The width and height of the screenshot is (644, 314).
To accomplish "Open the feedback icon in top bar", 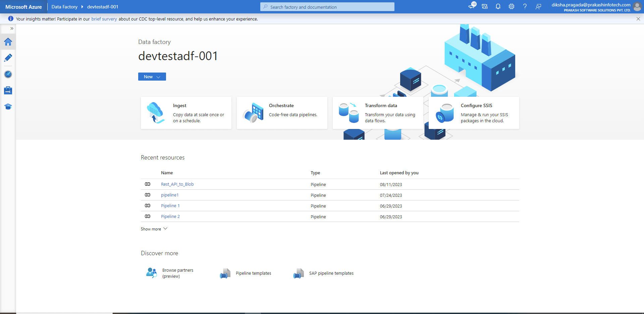I will [538, 7].
